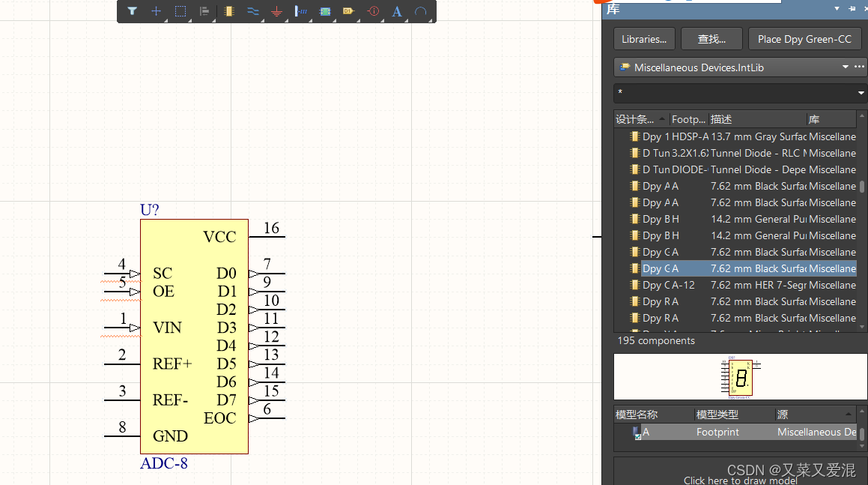Select the arc drawing tool
868x485 pixels.
[x=421, y=11]
